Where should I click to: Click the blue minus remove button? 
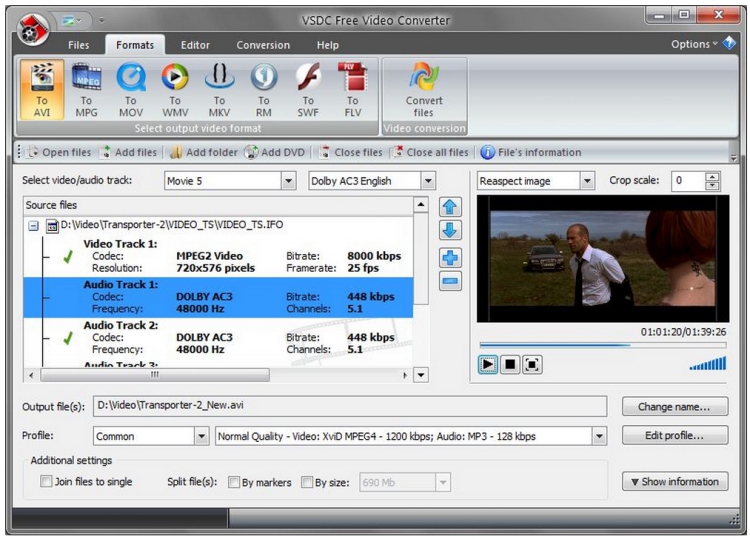(450, 281)
